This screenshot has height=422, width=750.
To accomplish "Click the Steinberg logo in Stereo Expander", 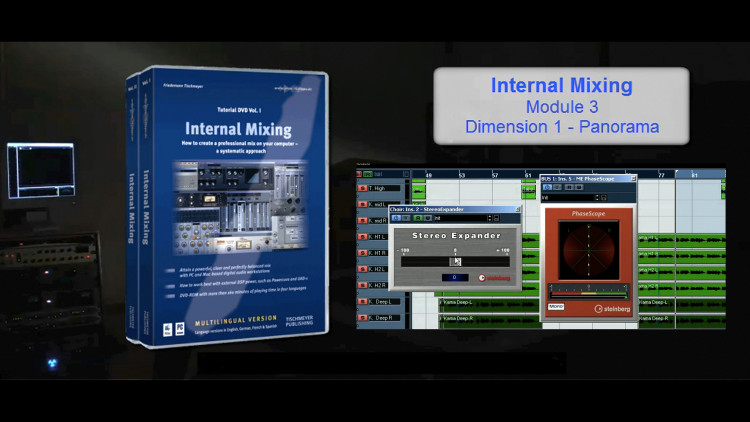I will 494,278.
